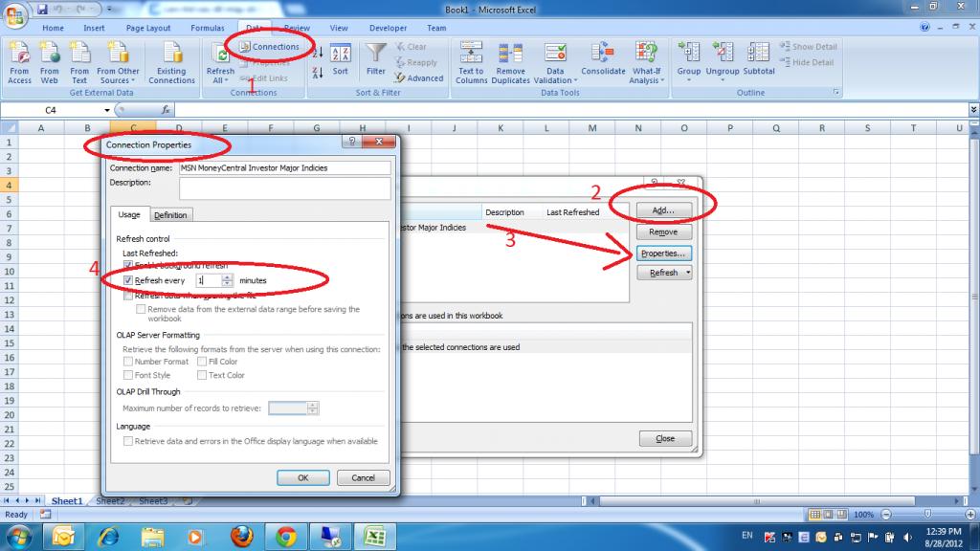
Task: Click Add in Workbook Connections
Action: pyautogui.click(x=664, y=210)
